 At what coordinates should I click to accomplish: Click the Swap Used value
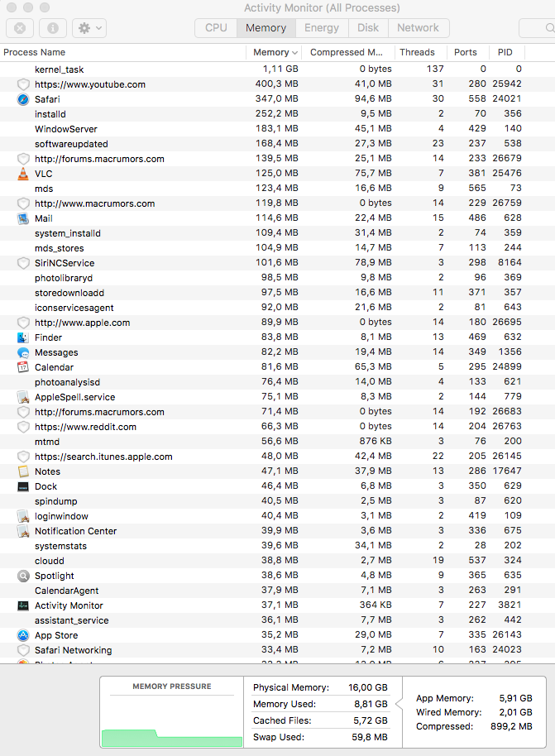point(370,737)
